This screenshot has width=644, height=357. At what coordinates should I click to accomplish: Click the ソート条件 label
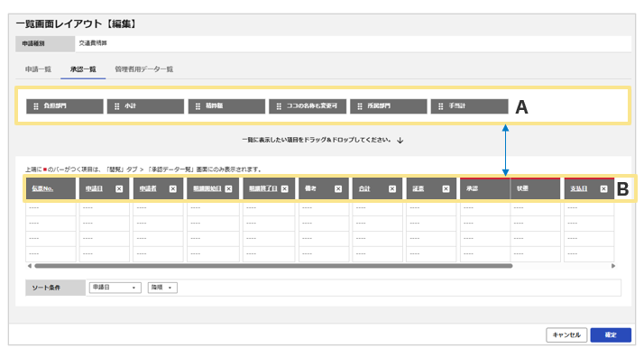click(x=46, y=288)
